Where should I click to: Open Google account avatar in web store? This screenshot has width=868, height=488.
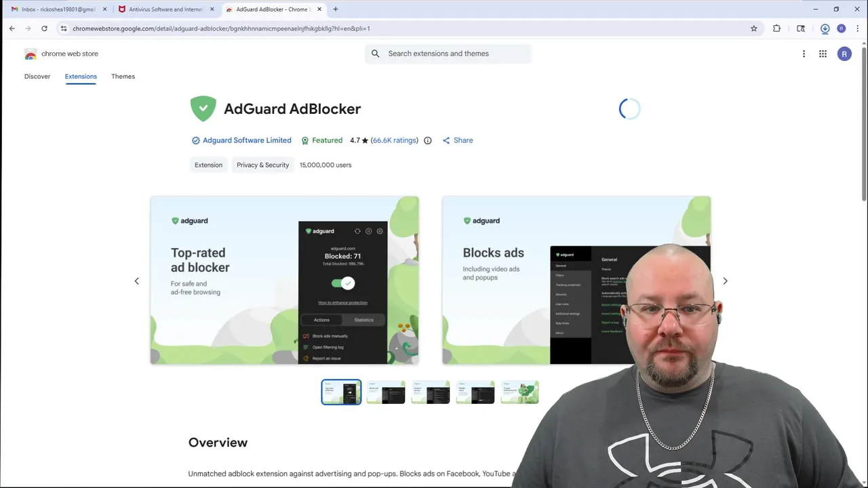point(844,54)
